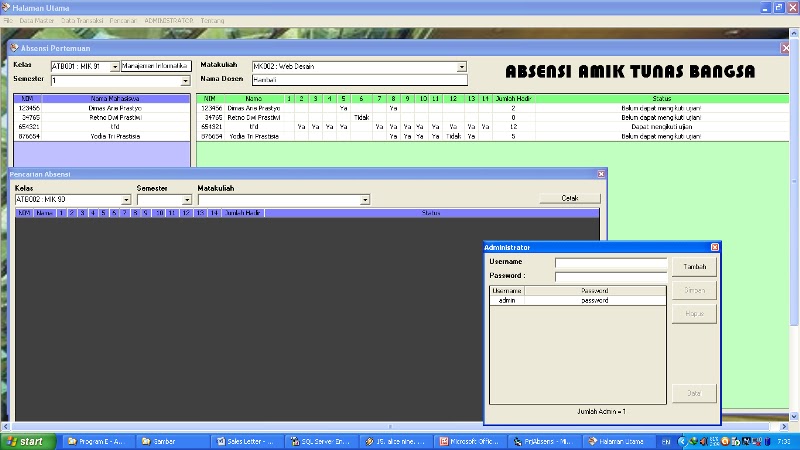Click the Jumlah Hadir header in the attendance grid
This screenshot has width=800, height=450.
[513, 98]
